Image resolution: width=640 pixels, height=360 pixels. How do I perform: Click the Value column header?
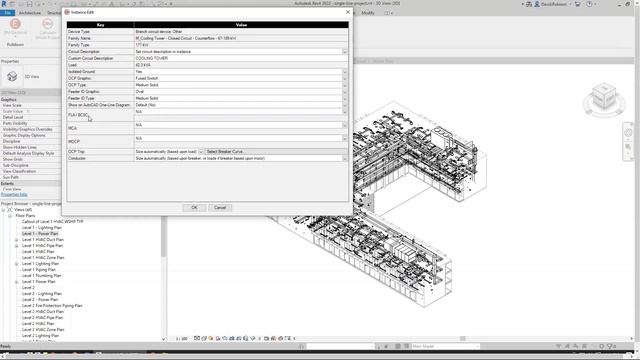tap(241, 25)
